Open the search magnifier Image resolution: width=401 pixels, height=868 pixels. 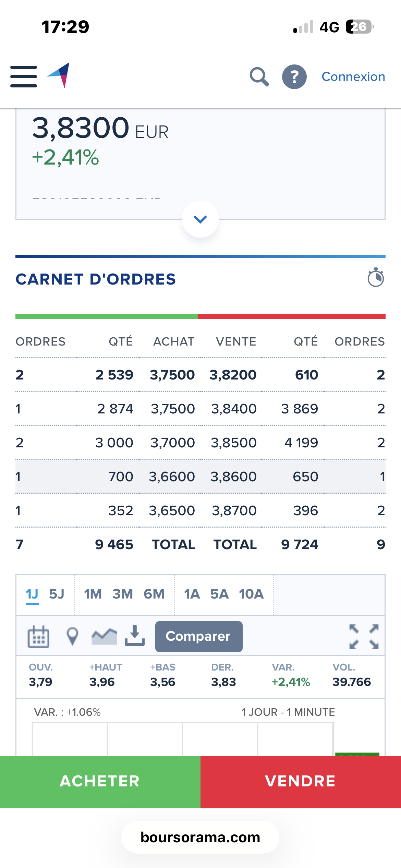259,76
